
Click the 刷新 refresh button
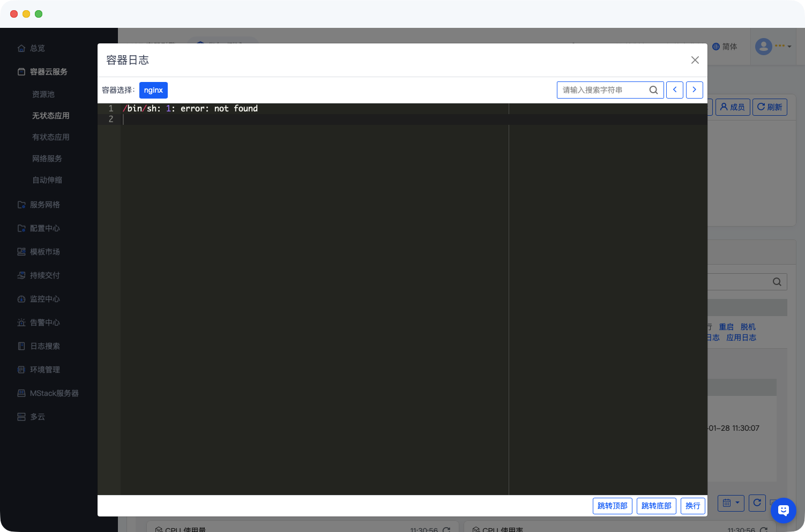pos(770,107)
